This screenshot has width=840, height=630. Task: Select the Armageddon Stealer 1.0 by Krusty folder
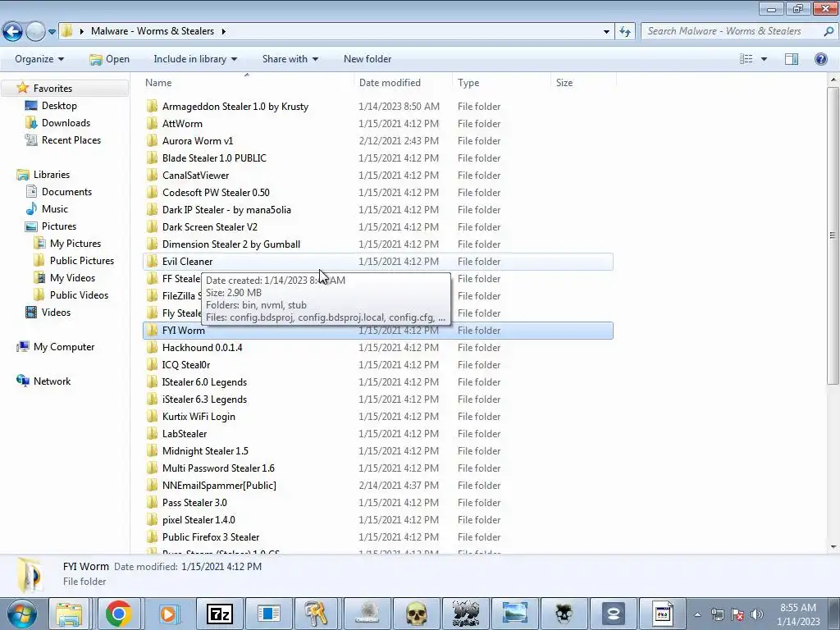(x=377, y=107)
